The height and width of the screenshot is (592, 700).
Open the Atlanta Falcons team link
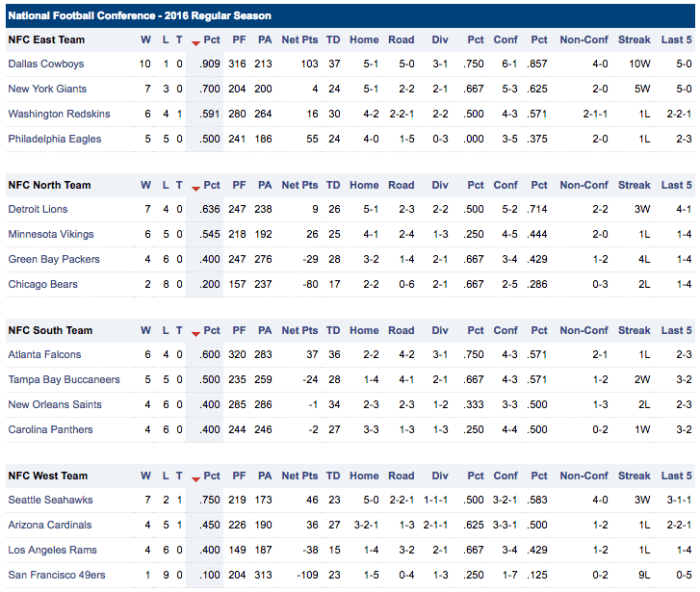(x=44, y=354)
